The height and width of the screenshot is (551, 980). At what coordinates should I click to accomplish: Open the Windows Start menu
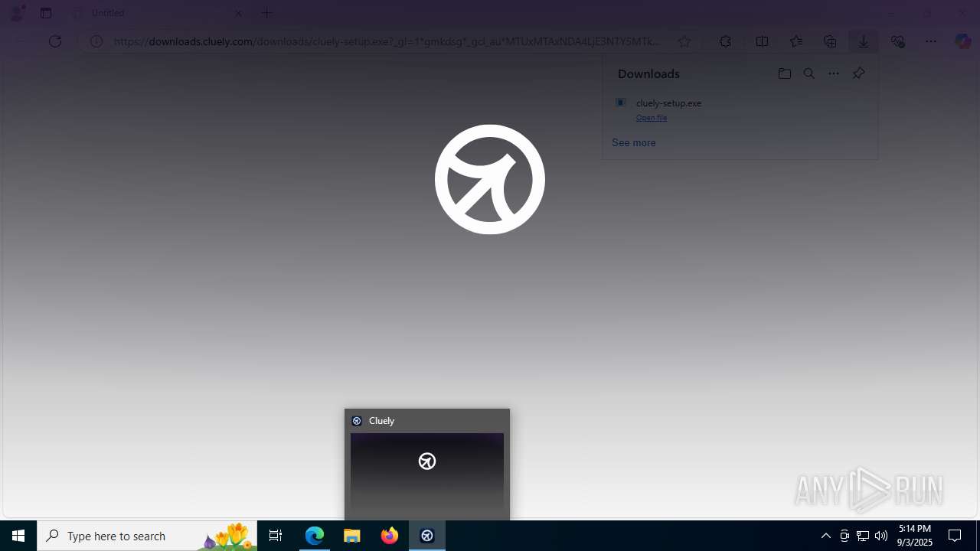pos(18,536)
